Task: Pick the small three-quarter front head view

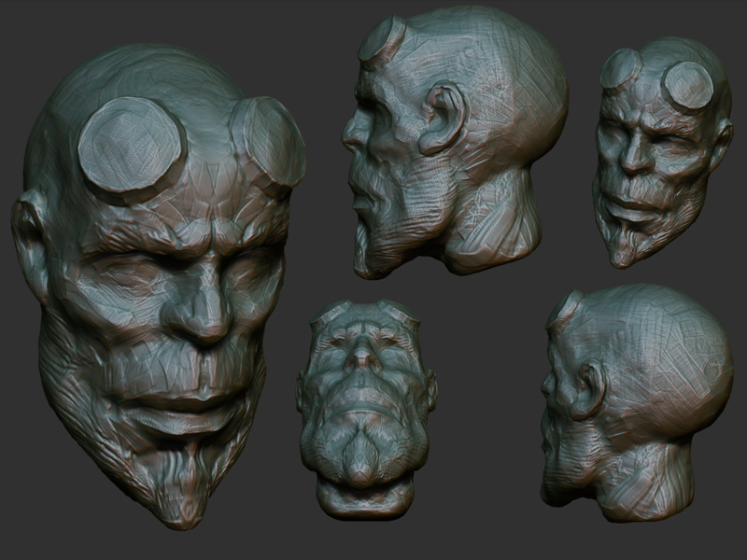Action: [663, 152]
